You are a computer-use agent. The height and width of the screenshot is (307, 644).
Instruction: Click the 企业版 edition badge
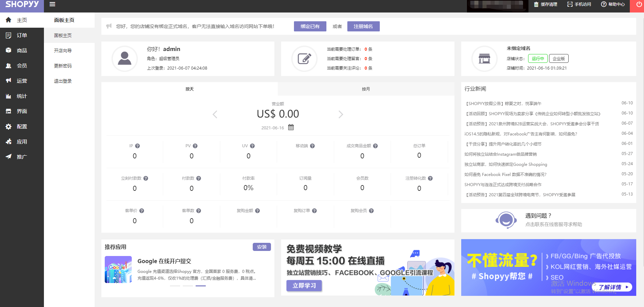coord(559,58)
